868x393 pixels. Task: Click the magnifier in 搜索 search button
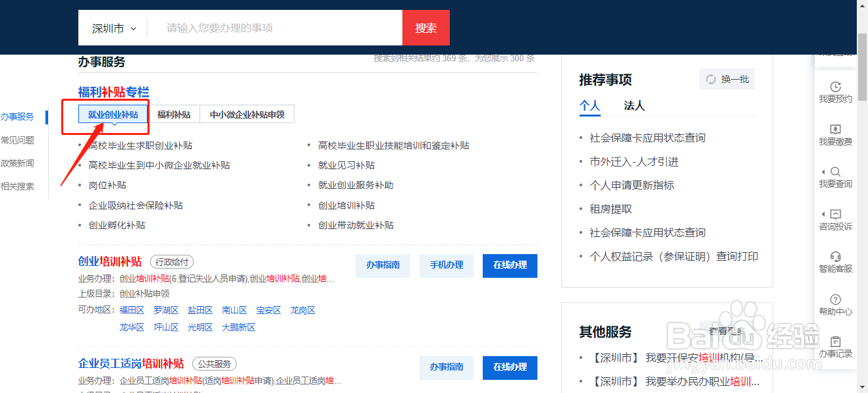(x=425, y=28)
